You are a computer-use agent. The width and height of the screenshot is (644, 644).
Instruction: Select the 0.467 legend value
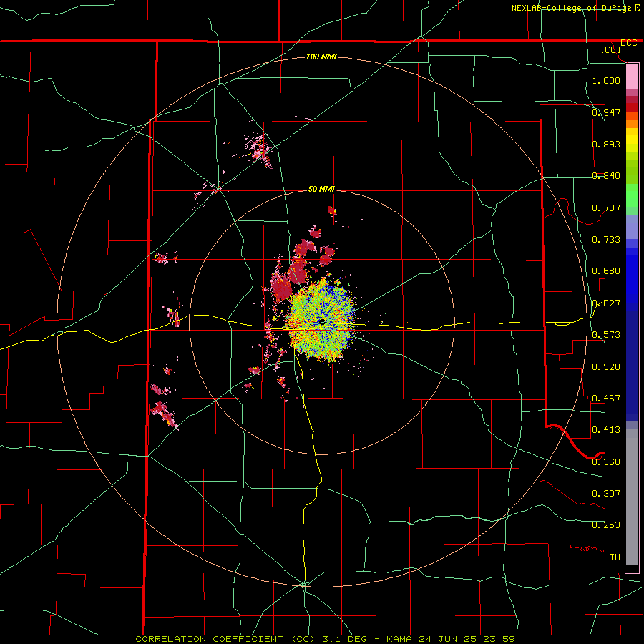coord(606,398)
